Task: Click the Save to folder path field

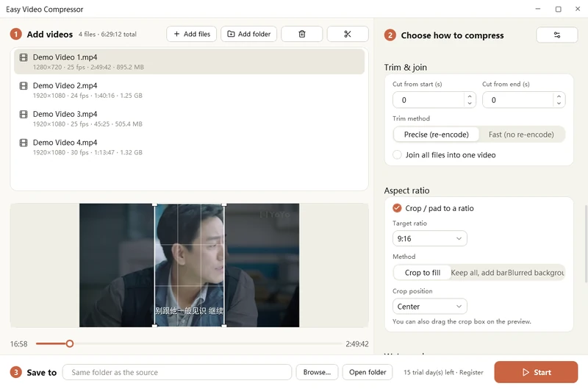Action: tap(177, 372)
